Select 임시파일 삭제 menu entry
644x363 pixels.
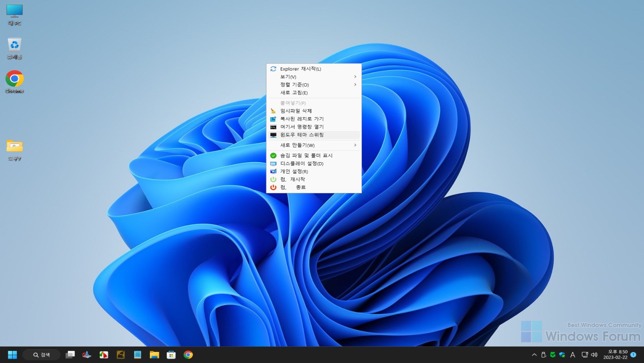pyautogui.click(x=314, y=111)
